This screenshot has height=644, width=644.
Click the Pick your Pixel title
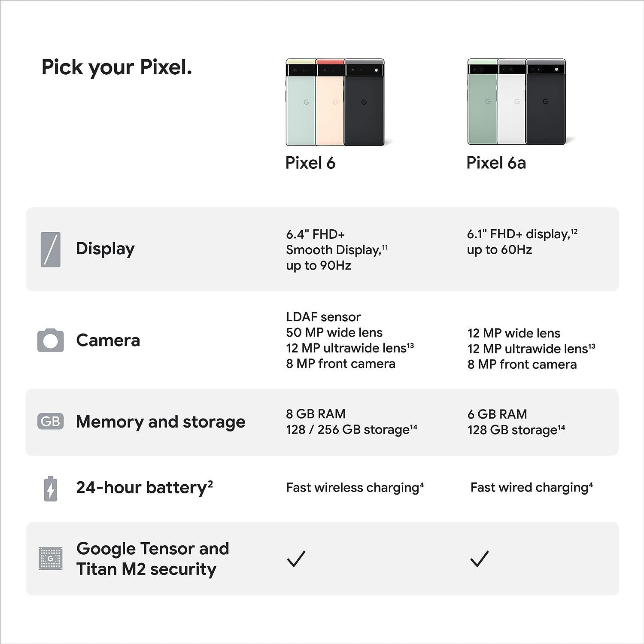point(116,67)
